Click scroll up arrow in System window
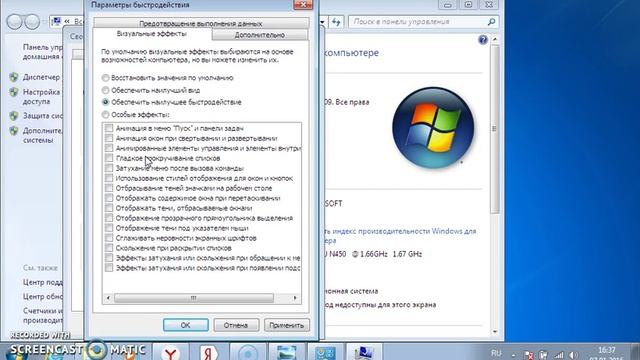The height and width of the screenshot is (360, 640). pos(495,39)
